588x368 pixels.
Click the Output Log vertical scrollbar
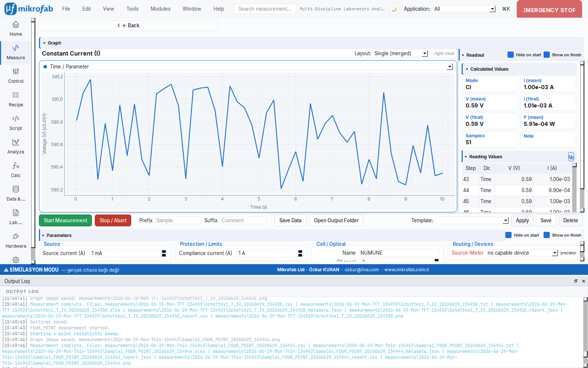coord(585,332)
